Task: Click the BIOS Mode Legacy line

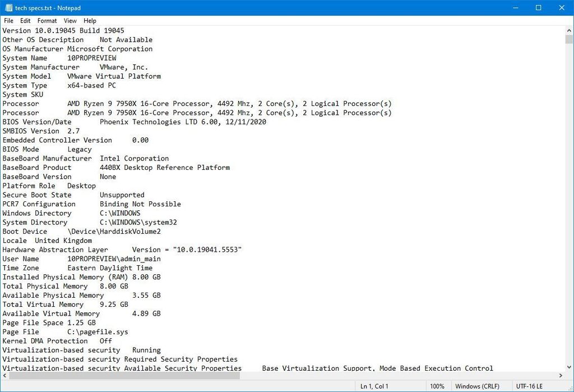Action: (x=48, y=149)
